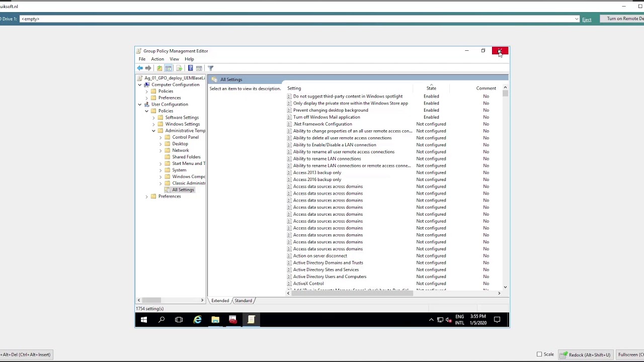Open the File menu
644x362 pixels.
[x=142, y=59]
